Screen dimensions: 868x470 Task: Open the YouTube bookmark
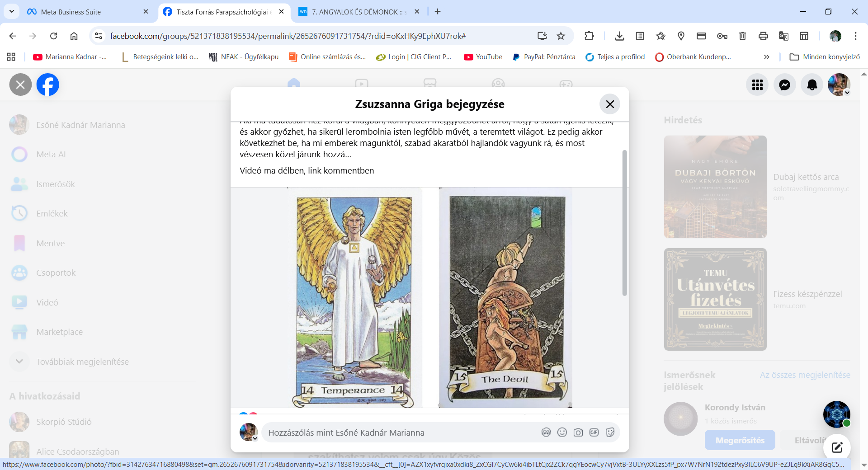click(483, 56)
